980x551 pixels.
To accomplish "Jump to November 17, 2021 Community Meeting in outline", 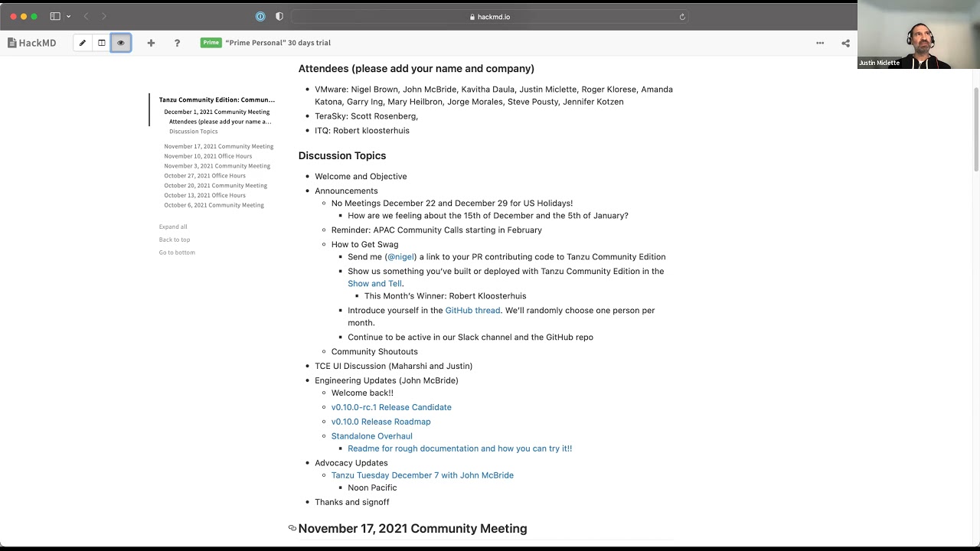I will point(218,146).
